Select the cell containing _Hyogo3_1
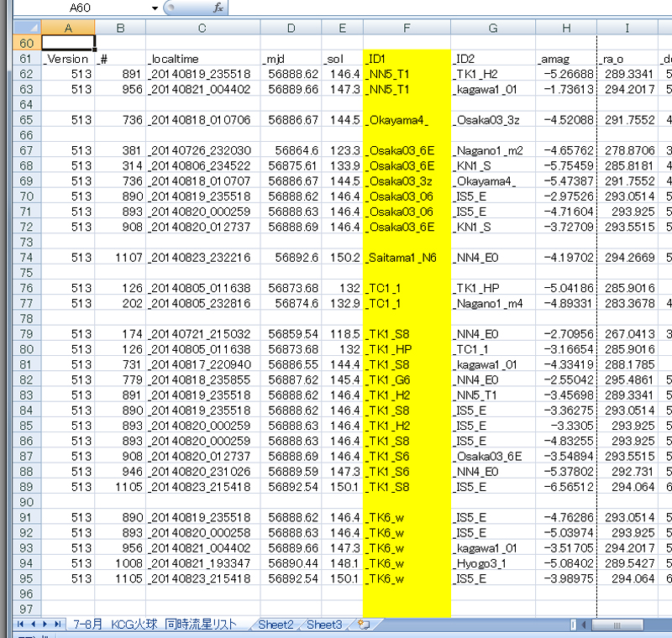 493,563
